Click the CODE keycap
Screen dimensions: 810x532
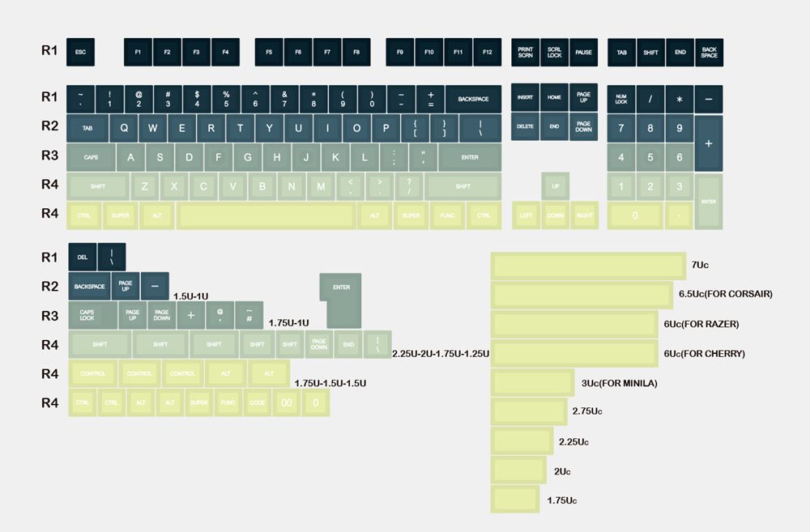click(257, 402)
